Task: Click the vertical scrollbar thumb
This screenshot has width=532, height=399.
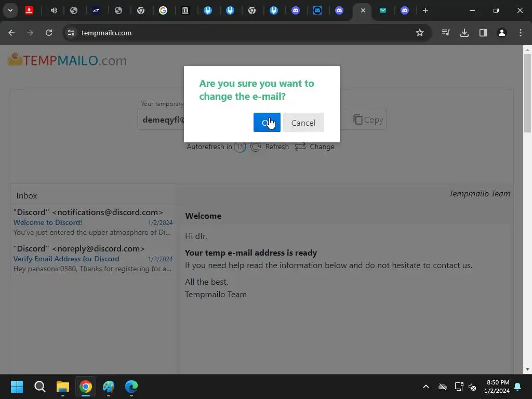Action: point(527,94)
